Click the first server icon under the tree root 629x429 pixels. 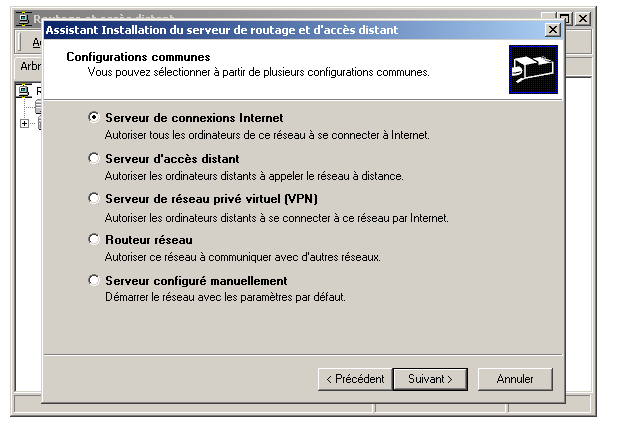pos(39,106)
